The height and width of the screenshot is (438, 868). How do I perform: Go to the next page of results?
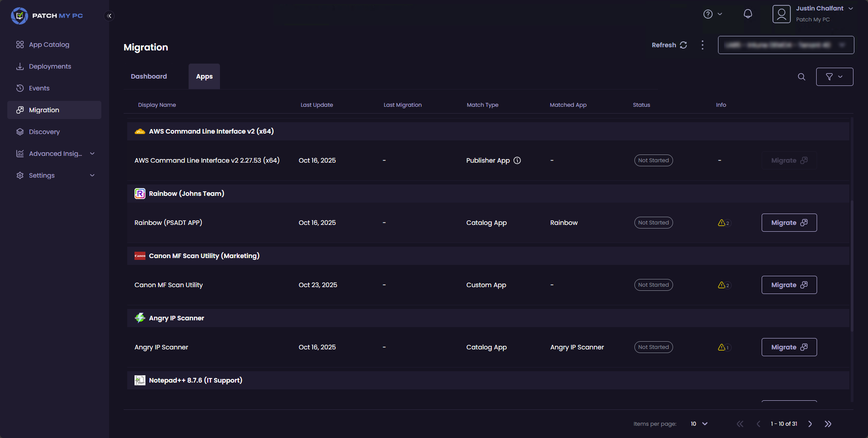click(809, 423)
